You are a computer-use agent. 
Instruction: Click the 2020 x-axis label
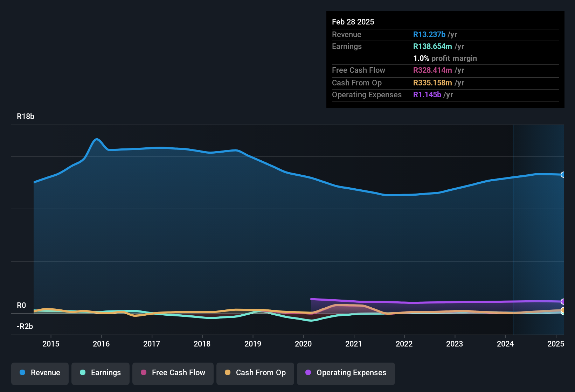coord(303,344)
